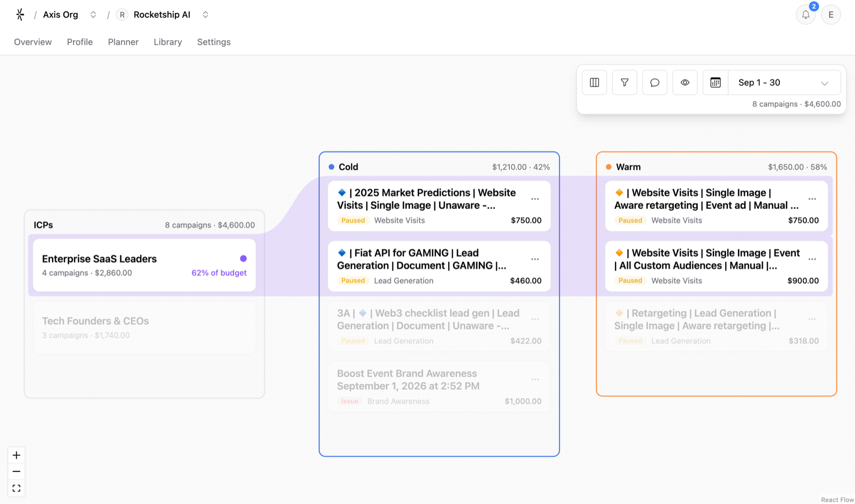Toggle the eye visibility icon

pyautogui.click(x=685, y=83)
